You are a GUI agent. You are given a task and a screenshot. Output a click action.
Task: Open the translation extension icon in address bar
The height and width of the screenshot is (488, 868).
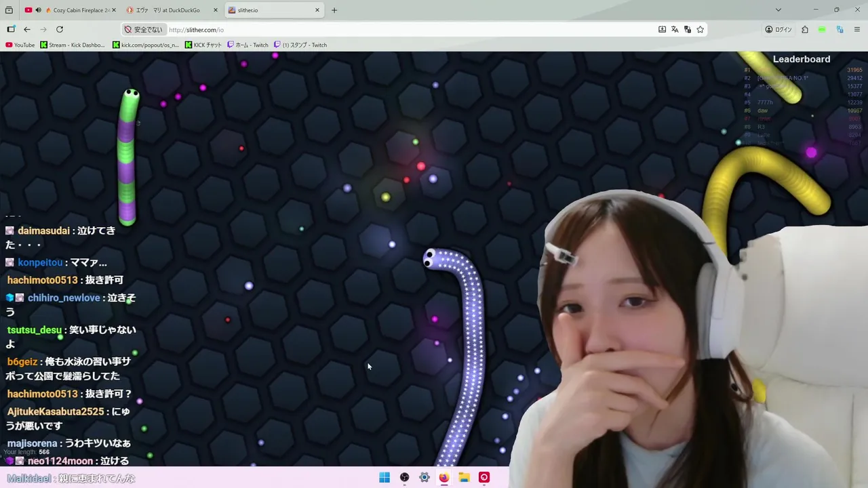(x=688, y=30)
